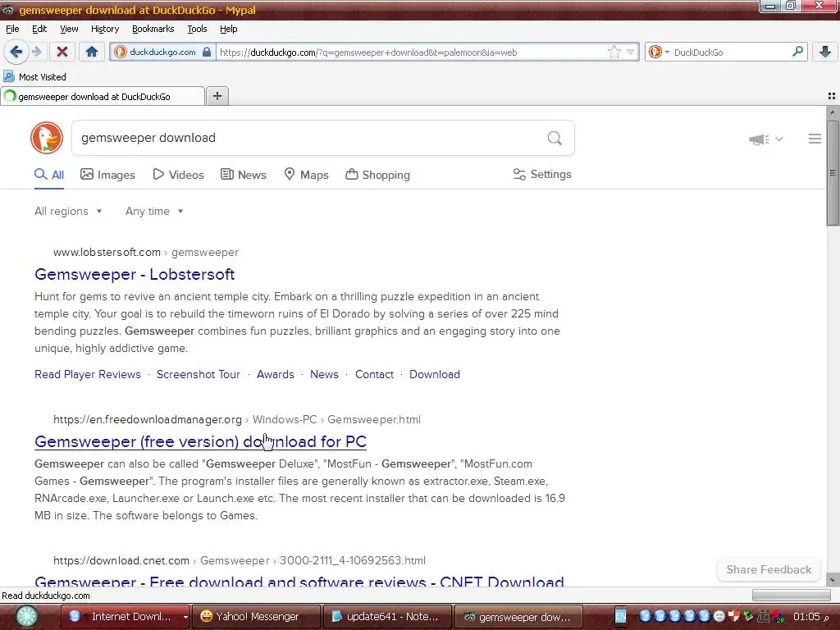This screenshot has height=630, width=840.
Task: Open the Edit menu
Action: click(x=39, y=29)
